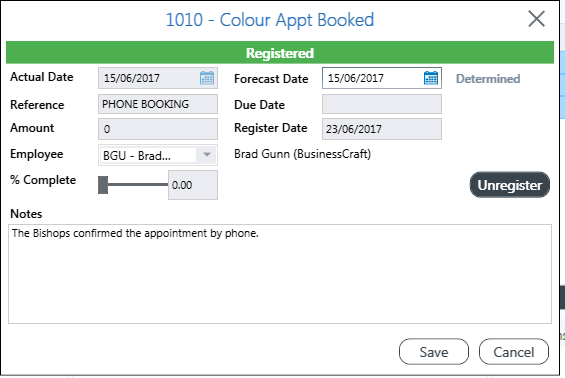This screenshot has width=565, height=378.
Task: Click inside the Notes text area
Action: pos(280,274)
